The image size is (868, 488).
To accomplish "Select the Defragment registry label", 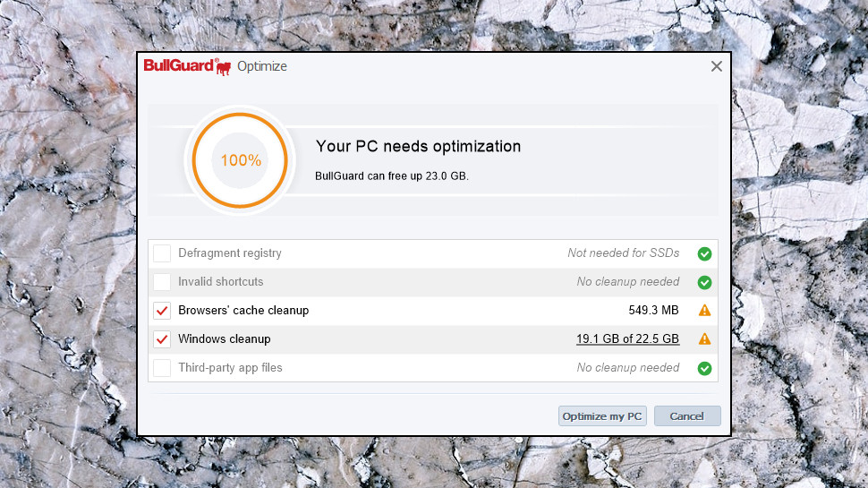I will tap(230, 253).
